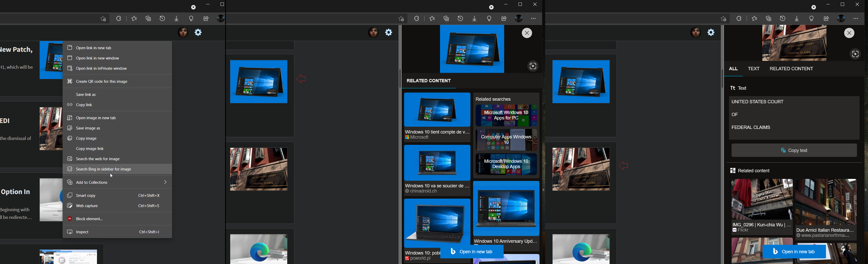
Task: Click the Web capture camera icon
Action: click(70, 206)
